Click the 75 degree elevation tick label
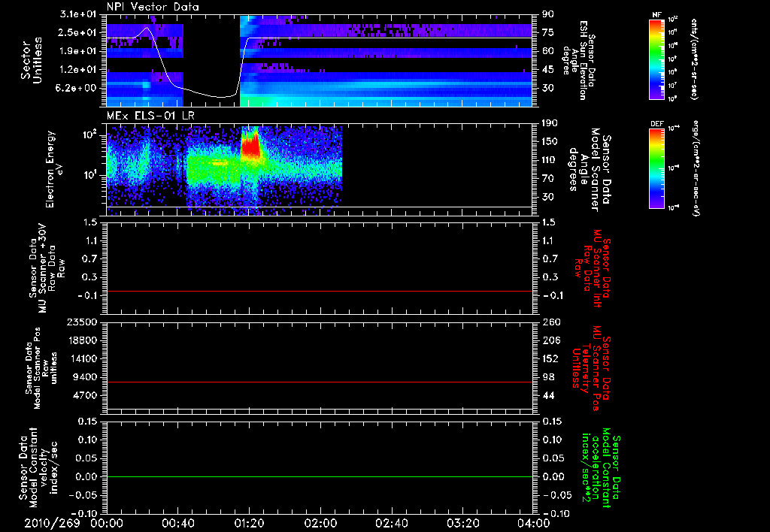The image size is (770, 532). (548, 32)
